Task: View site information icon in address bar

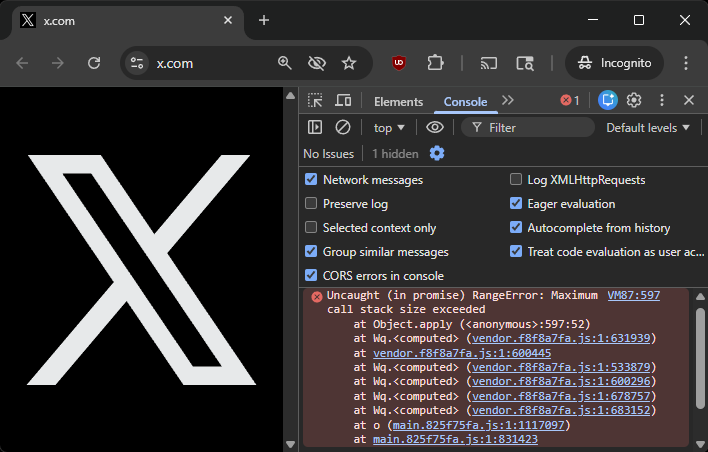Action: pos(137,63)
